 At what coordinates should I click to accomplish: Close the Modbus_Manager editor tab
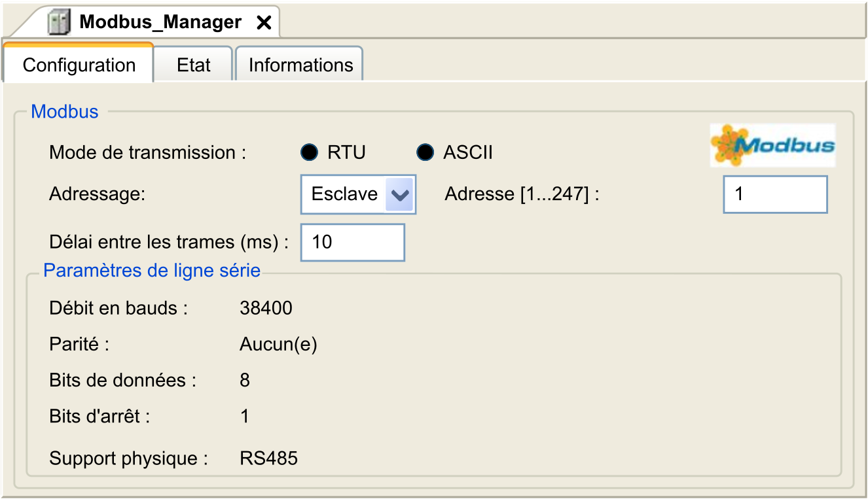[264, 23]
